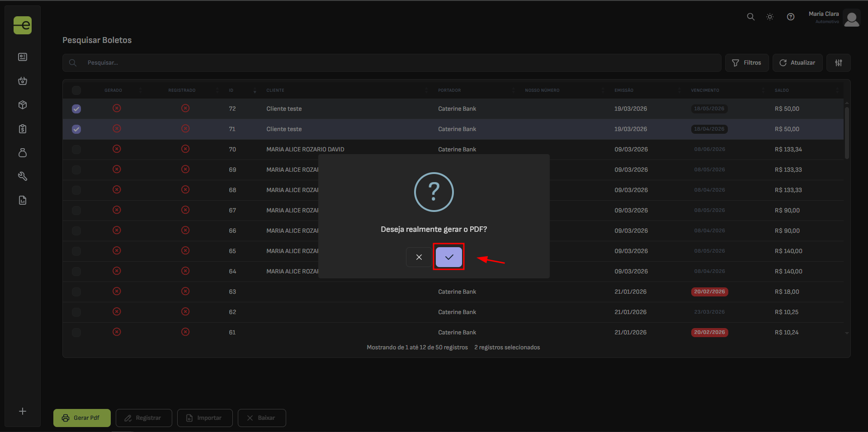
Task: Focus the Pesquisar search input field
Action: click(398, 63)
